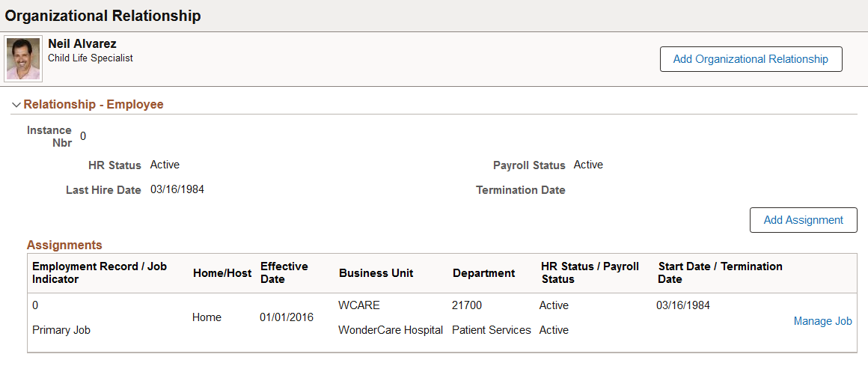868x366 pixels.
Task: Click Start Date / Termination Date header
Action: [720, 273]
